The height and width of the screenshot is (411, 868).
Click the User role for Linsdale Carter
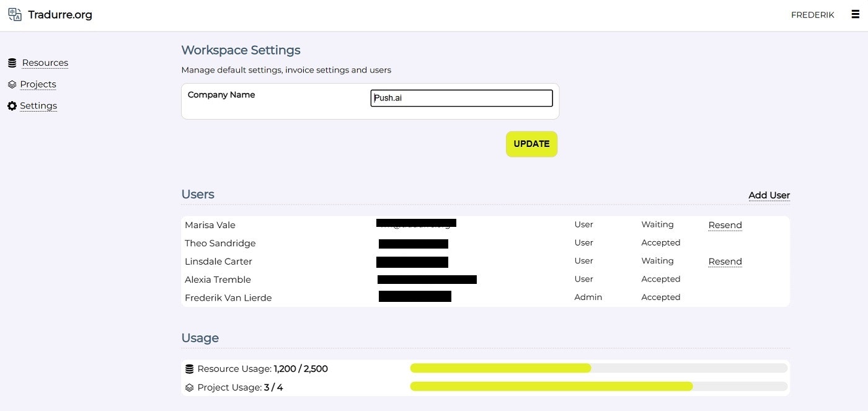583,261
